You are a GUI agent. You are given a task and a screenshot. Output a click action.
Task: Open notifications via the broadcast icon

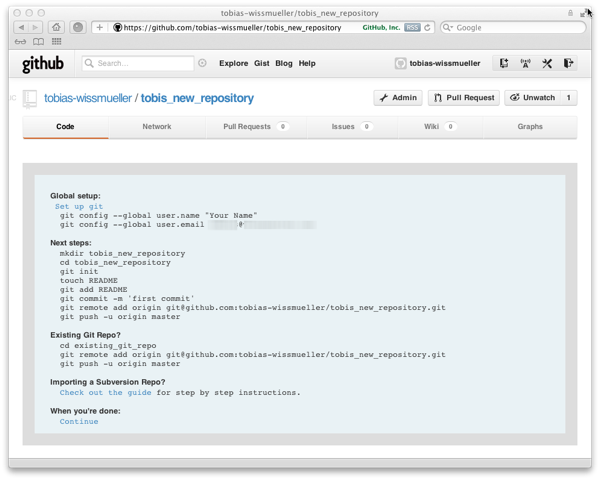[526, 63]
